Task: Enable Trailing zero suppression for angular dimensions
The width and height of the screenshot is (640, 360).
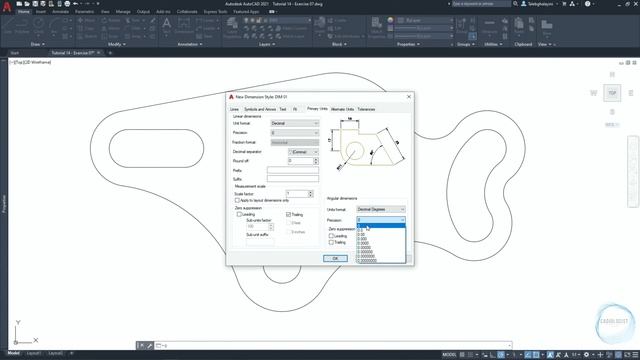Action: [331, 242]
